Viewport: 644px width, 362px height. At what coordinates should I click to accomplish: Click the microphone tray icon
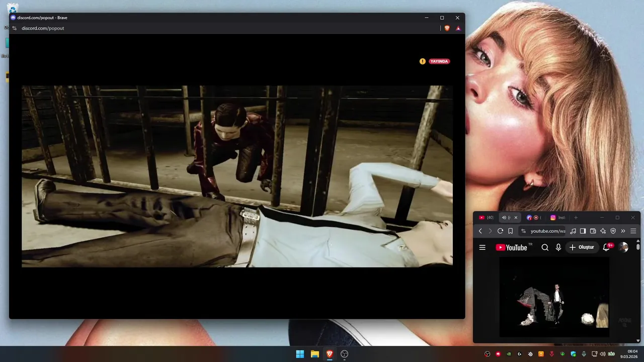(x=584, y=354)
